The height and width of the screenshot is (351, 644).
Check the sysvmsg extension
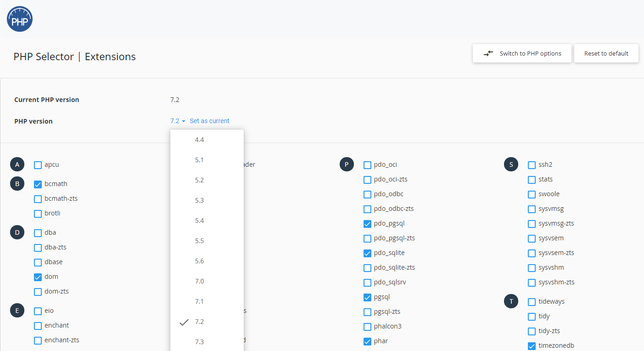coord(532,209)
